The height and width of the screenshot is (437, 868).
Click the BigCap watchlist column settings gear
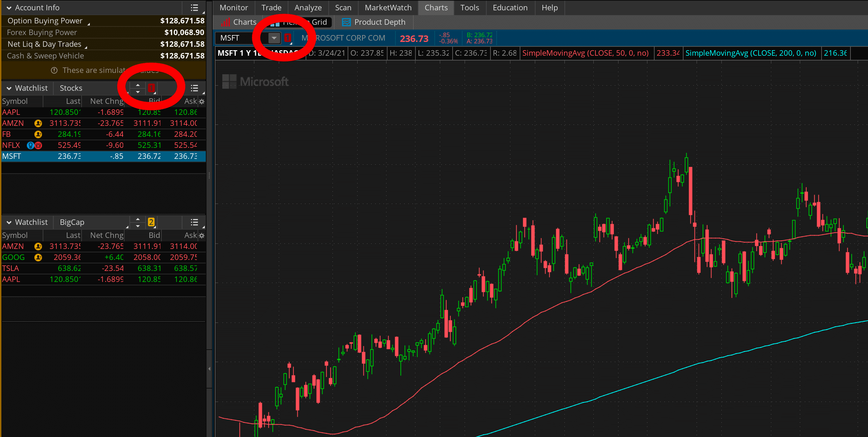202,236
